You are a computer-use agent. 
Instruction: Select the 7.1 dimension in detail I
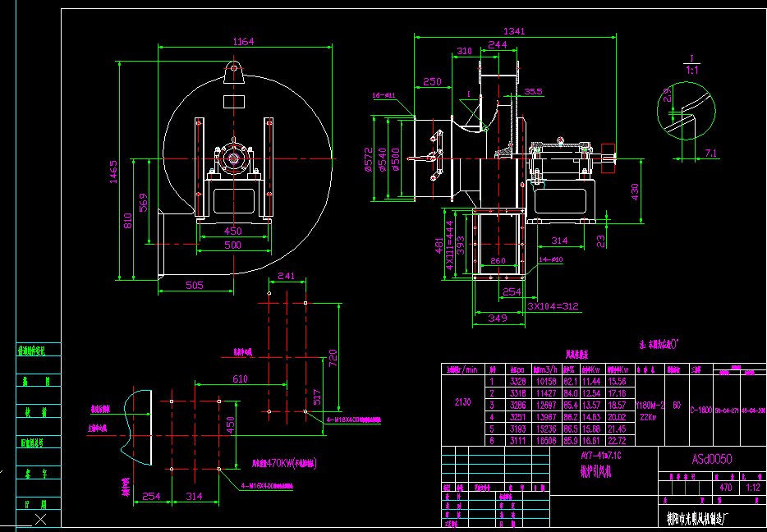711,154
